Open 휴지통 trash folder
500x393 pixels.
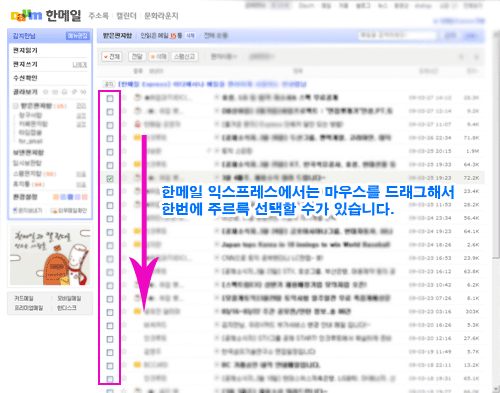(22, 184)
